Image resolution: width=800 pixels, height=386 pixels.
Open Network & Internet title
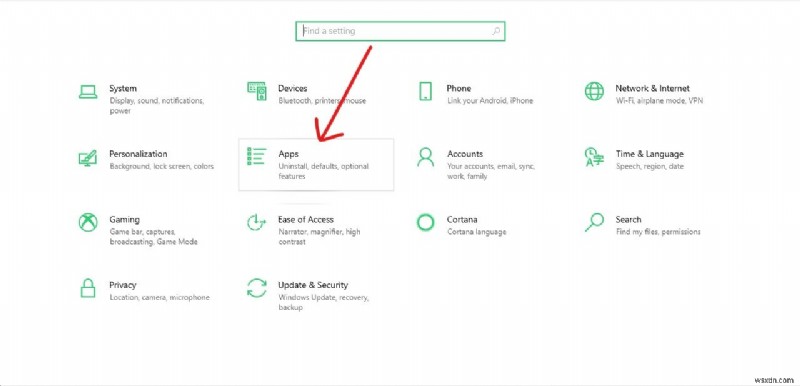[652, 88]
